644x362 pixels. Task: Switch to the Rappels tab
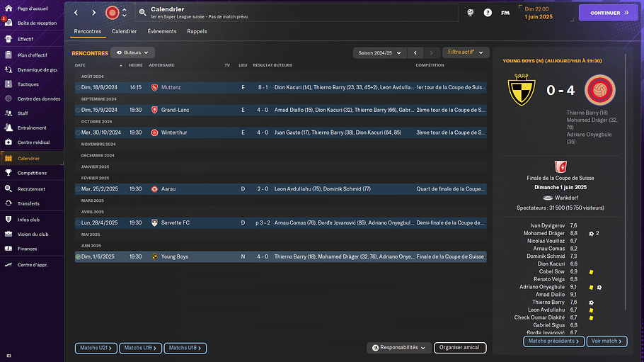click(x=197, y=32)
